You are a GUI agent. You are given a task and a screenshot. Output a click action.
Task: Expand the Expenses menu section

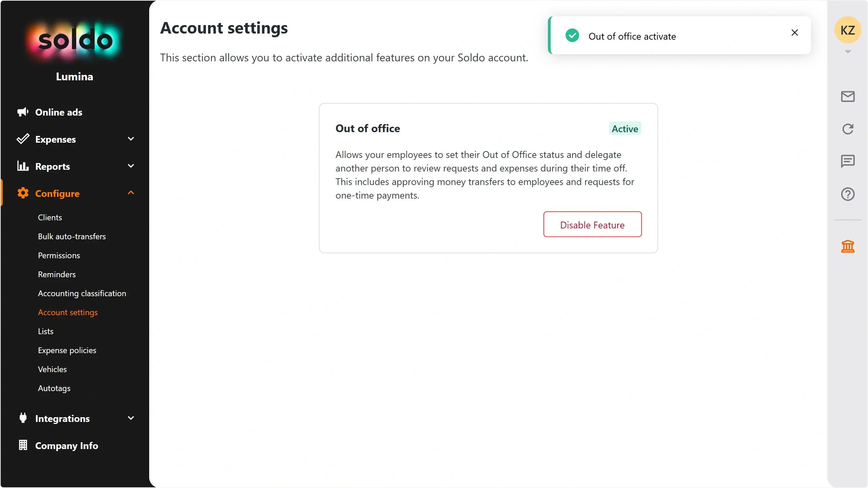[131, 139]
